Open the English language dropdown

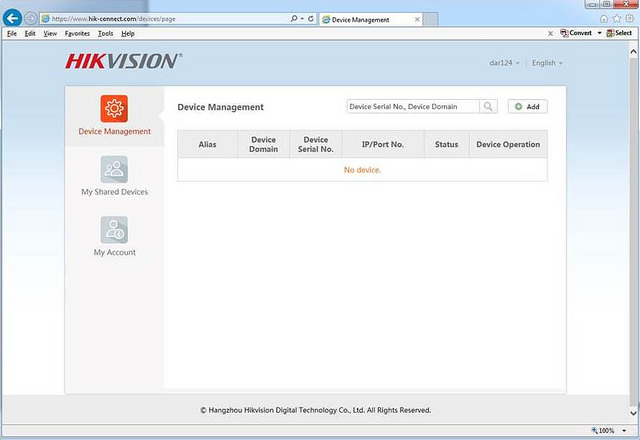547,63
